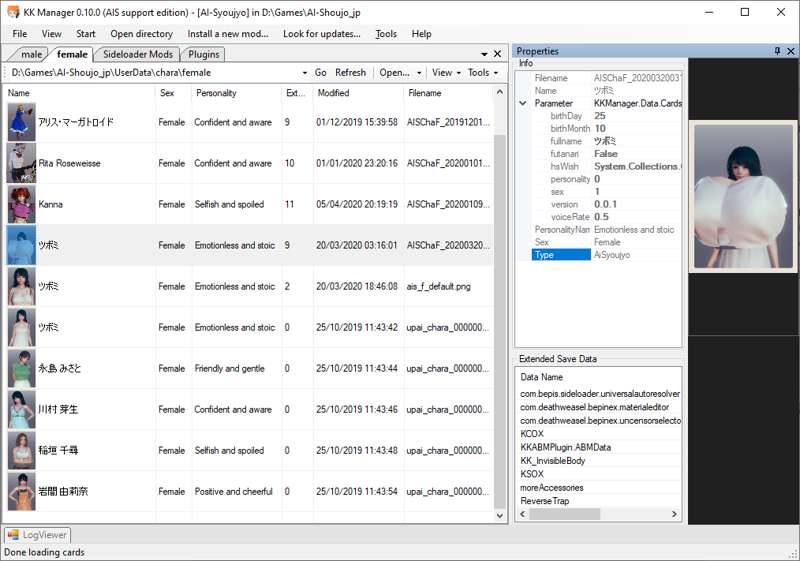
Task: Sort by Modified column header
Action: tap(359, 93)
